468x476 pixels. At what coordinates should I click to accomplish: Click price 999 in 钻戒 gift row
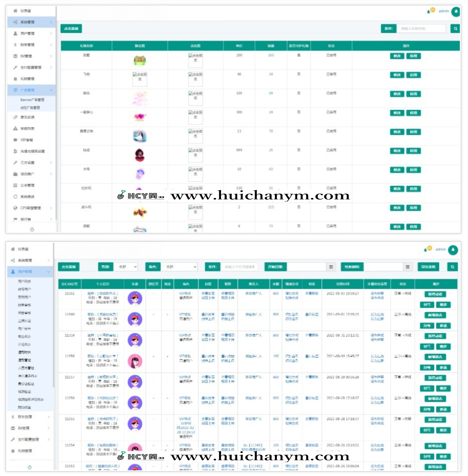point(239,150)
